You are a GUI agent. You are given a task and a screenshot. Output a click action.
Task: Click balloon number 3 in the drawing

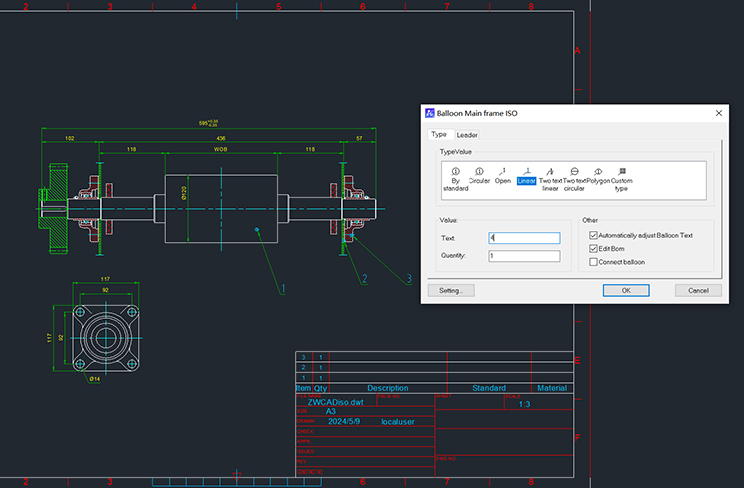(x=408, y=277)
